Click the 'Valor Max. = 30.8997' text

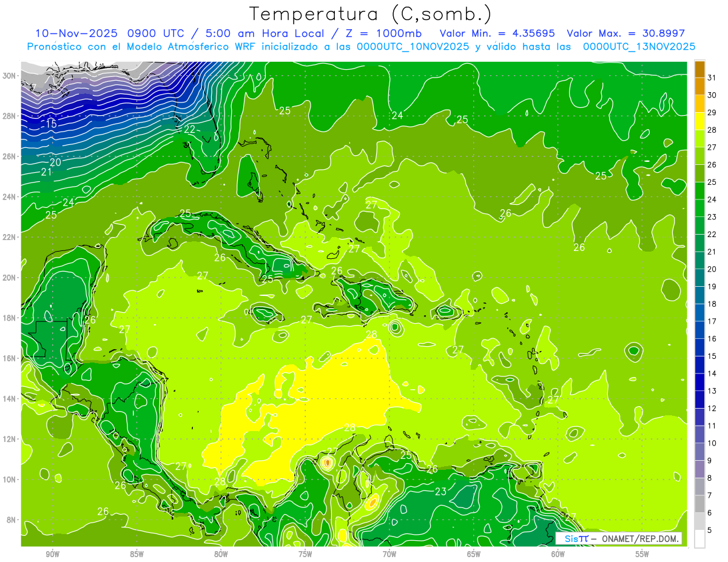point(626,33)
